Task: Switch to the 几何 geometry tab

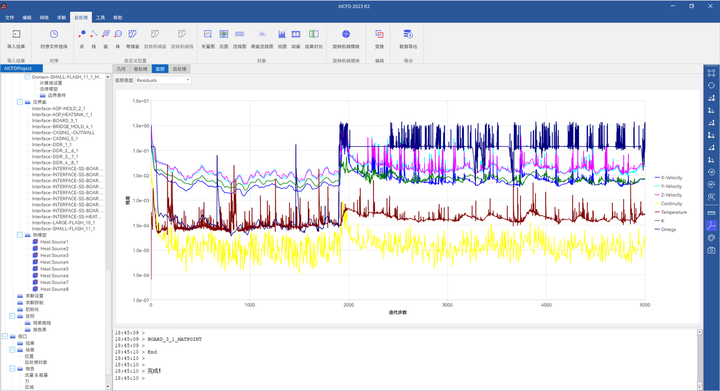Action: [121, 69]
